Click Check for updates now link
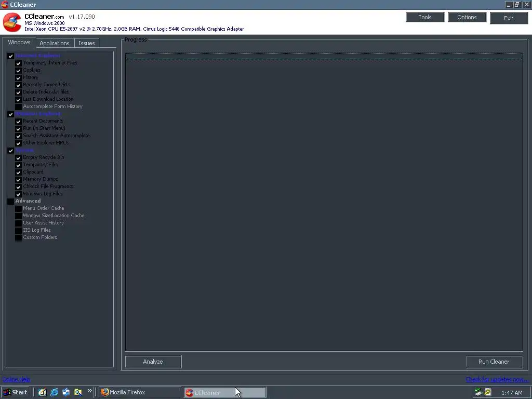532x399 pixels. pyautogui.click(x=497, y=379)
